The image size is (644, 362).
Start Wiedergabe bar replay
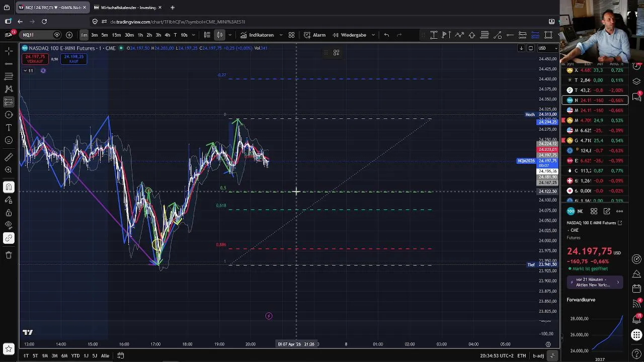click(349, 35)
